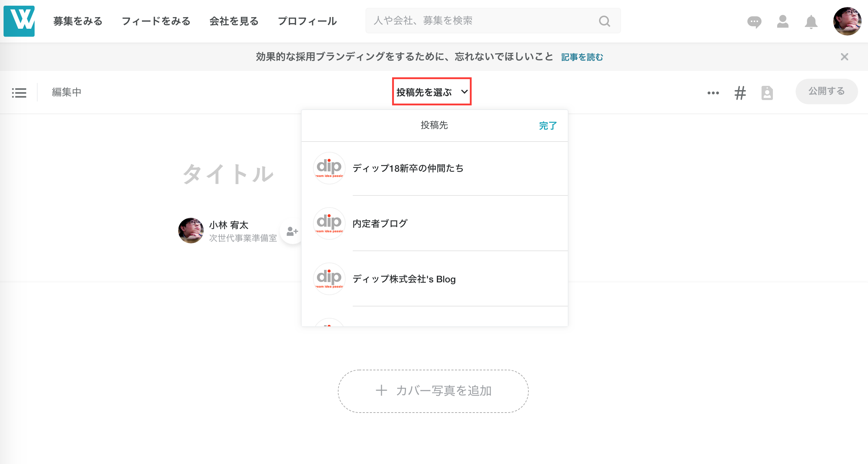Click the add co-author person-plus icon
Image resolution: width=868 pixels, height=464 pixels.
pyautogui.click(x=292, y=232)
